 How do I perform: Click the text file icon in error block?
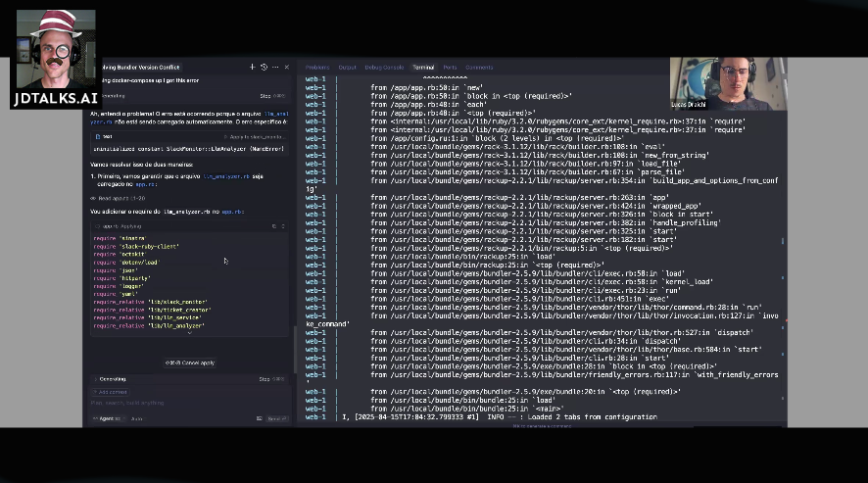click(x=98, y=137)
